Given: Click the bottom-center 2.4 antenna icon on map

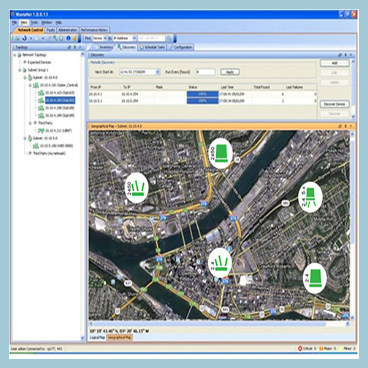Looking at the screenshot, I should pyautogui.click(x=220, y=263).
